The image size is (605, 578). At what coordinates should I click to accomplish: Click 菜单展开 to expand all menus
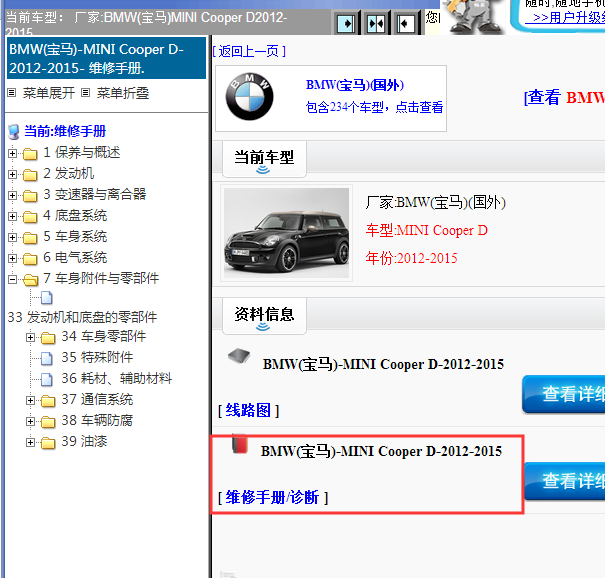tap(49, 93)
